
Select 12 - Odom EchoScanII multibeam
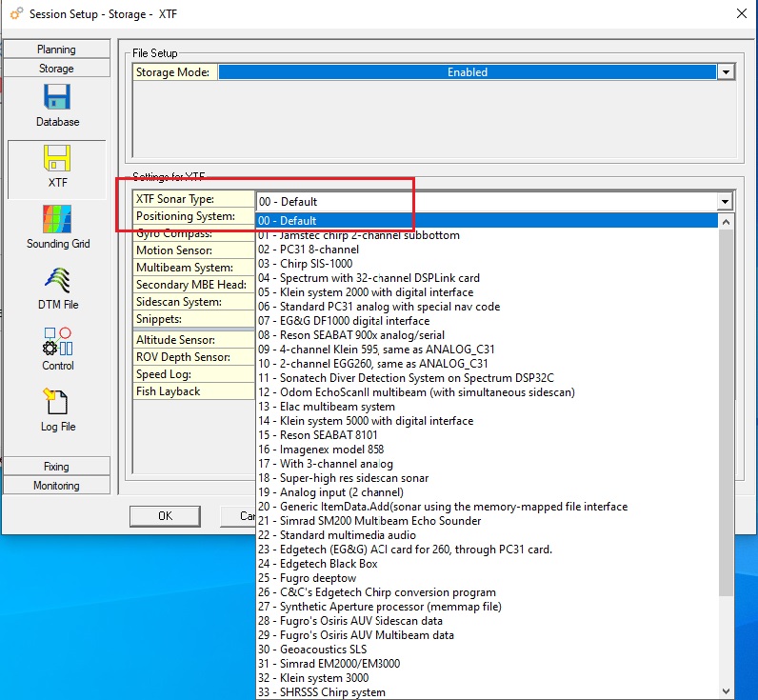click(x=487, y=392)
